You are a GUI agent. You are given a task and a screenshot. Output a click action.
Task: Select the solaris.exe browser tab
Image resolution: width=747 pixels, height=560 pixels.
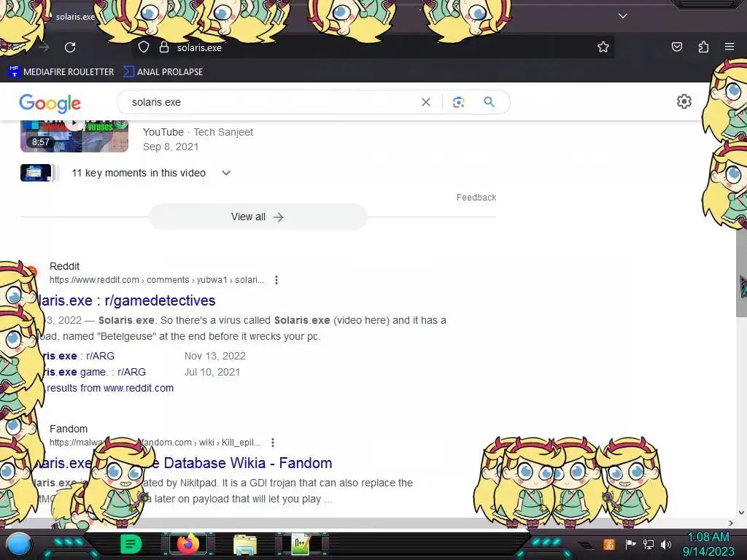[x=75, y=17]
